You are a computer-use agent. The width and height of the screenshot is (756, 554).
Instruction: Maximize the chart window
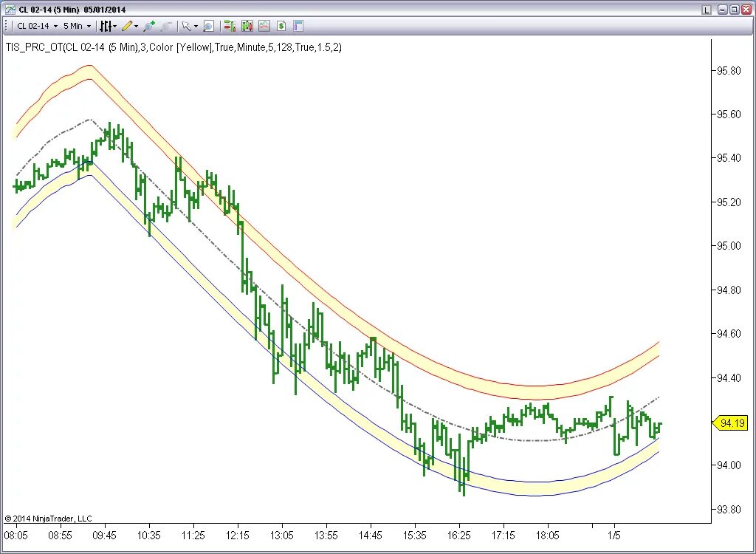(x=734, y=9)
